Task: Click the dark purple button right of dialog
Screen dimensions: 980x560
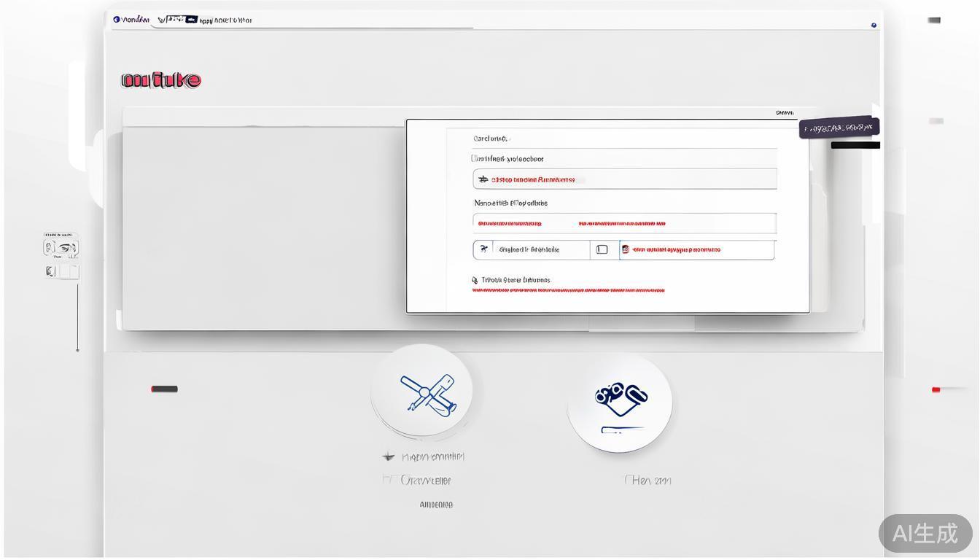Action: click(x=839, y=128)
